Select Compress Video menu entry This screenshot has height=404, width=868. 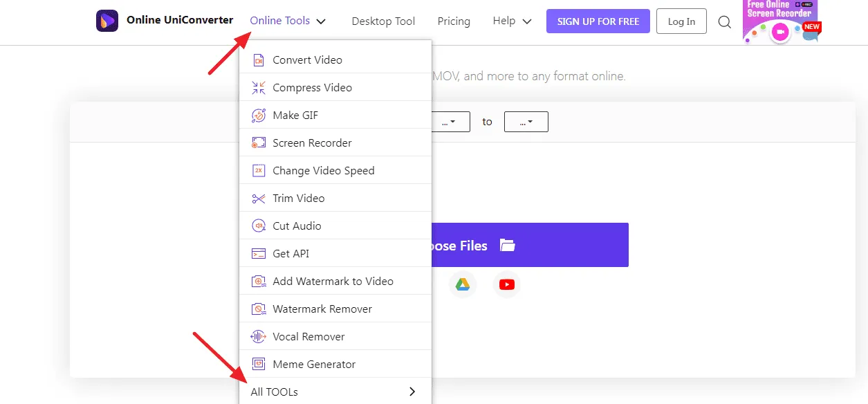335,87
